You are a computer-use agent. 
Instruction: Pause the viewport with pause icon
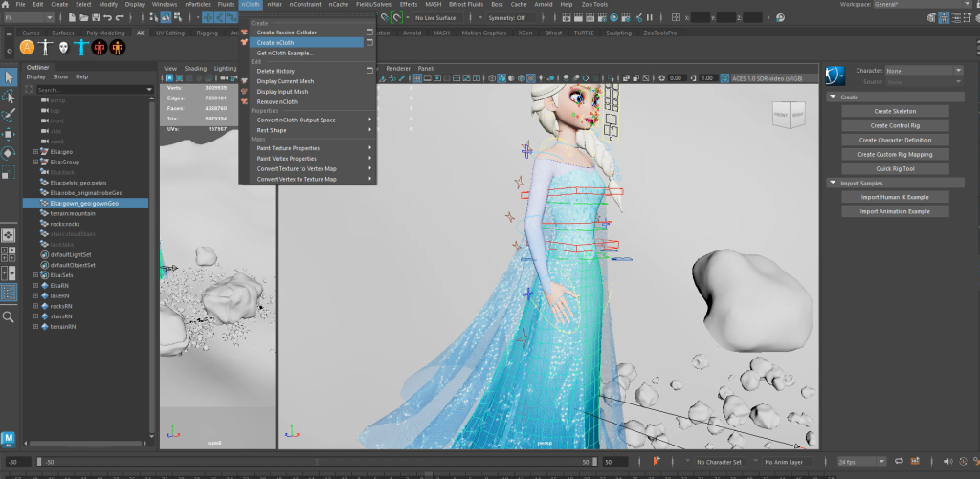click(650, 17)
